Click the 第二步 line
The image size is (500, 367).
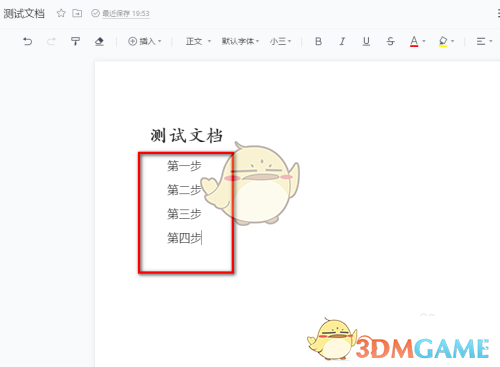click(184, 190)
